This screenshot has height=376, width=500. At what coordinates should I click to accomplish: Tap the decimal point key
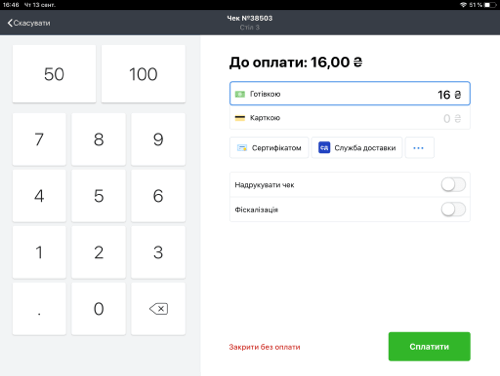39,309
